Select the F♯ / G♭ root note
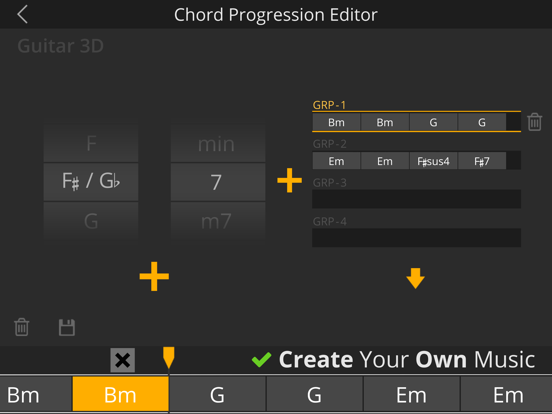 point(91,182)
